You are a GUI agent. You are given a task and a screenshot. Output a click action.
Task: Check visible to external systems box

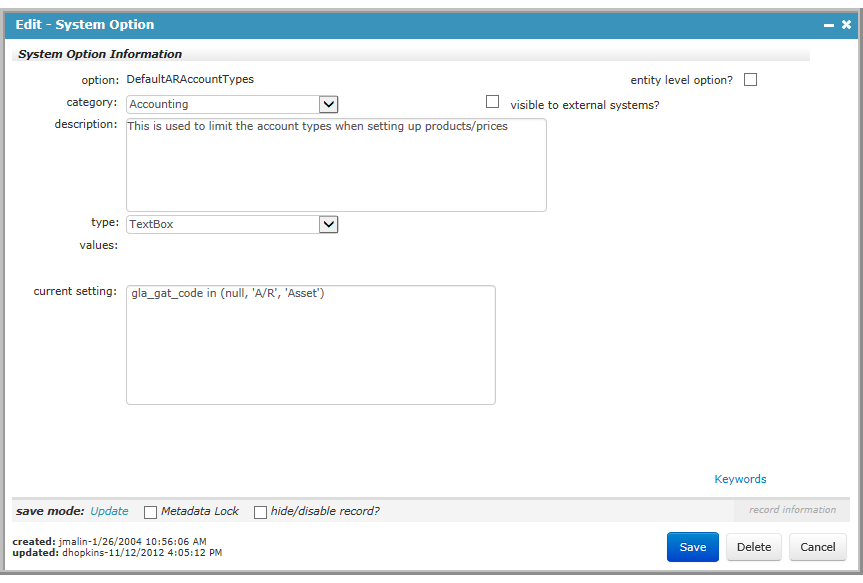tap(493, 102)
